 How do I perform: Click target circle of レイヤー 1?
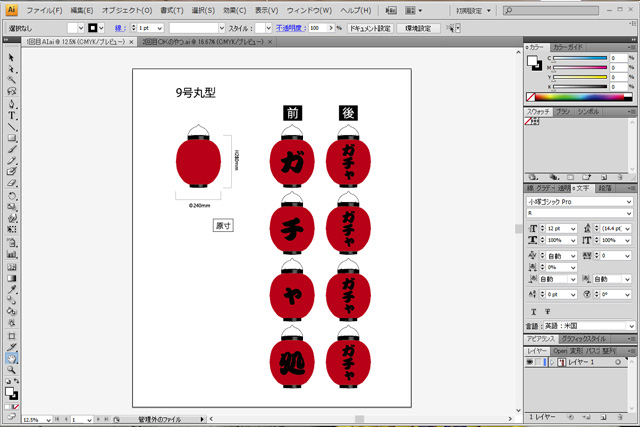(618, 362)
